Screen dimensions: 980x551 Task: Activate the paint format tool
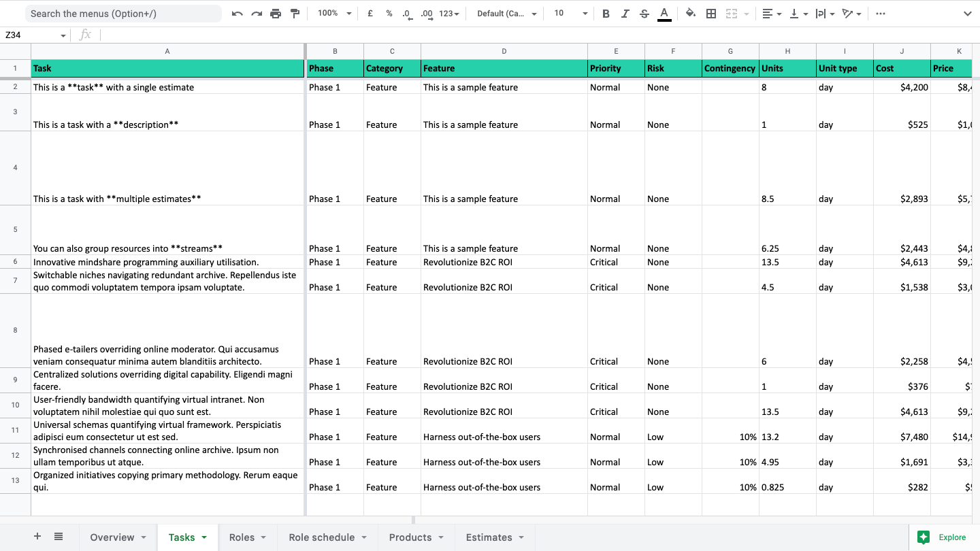tap(295, 14)
